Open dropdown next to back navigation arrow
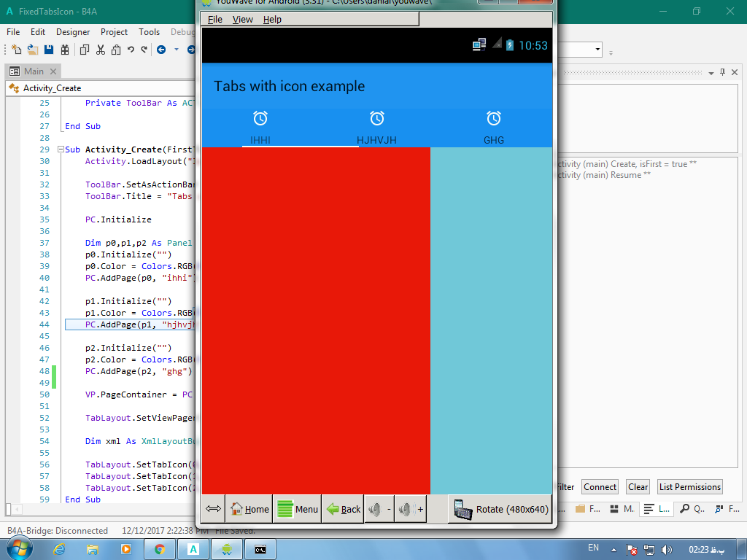The height and width of the screenshot is (560, 747). [x=176, y=50]
